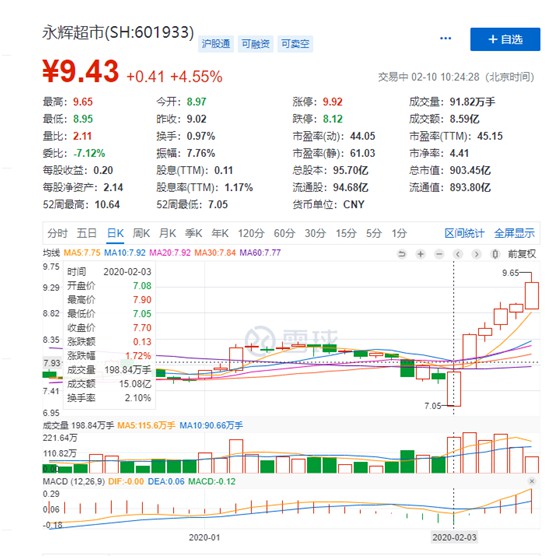The height and width of the screenshot is (558, 558).
Task: Open 区间统计 range statistics
Action: (x=464, y=233)
